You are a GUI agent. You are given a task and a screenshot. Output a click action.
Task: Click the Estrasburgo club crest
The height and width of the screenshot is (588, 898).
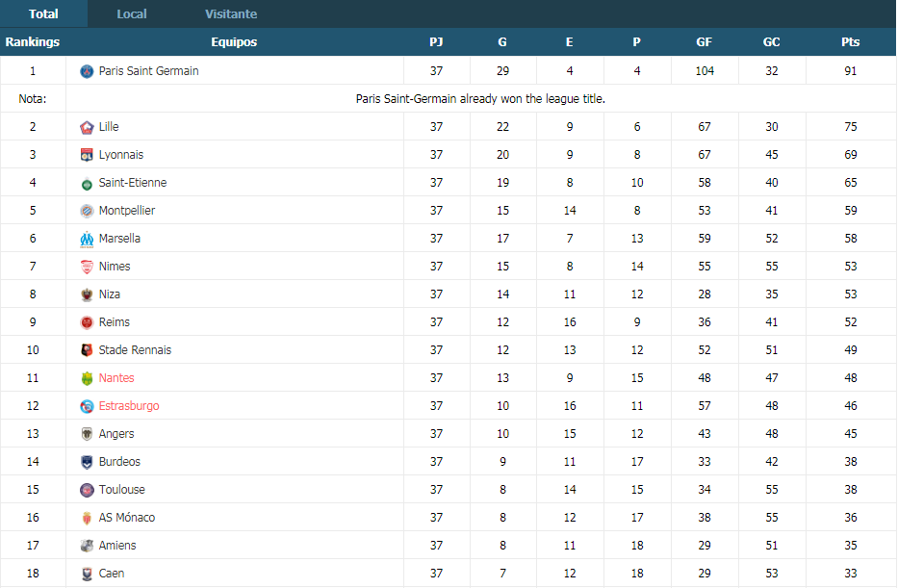pyautogui.click(x=87, y=406)
